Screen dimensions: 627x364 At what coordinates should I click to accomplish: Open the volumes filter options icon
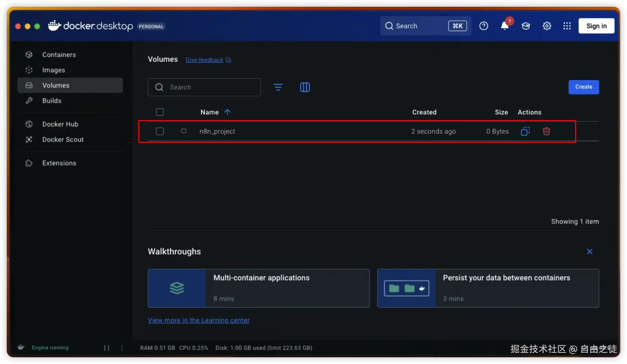tap(278, 87)
